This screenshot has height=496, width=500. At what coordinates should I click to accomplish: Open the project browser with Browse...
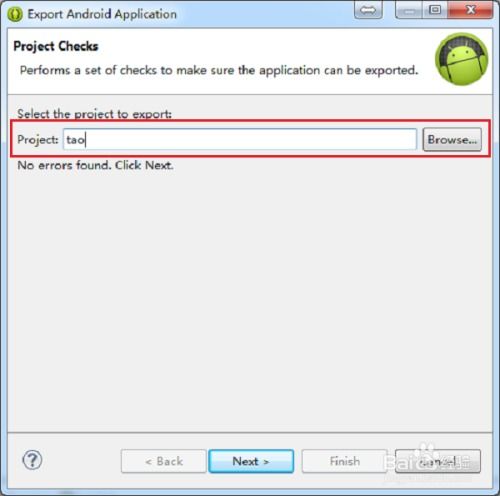click(x=452, y=139)
